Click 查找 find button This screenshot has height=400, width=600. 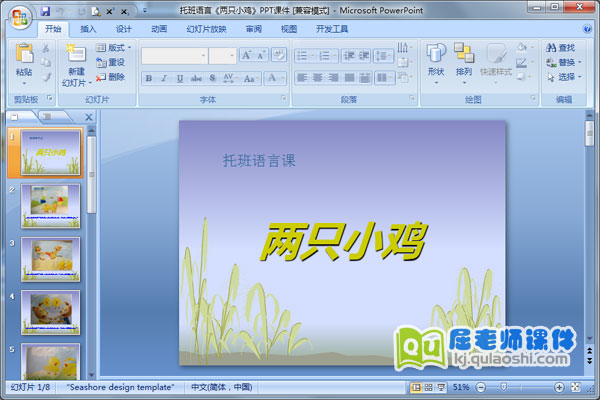tap(561, 47)
